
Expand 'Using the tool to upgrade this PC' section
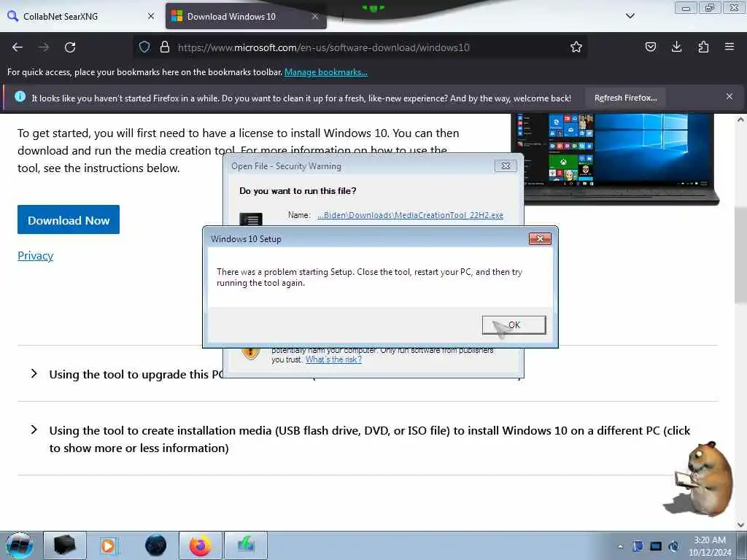(x=34, y=374)
